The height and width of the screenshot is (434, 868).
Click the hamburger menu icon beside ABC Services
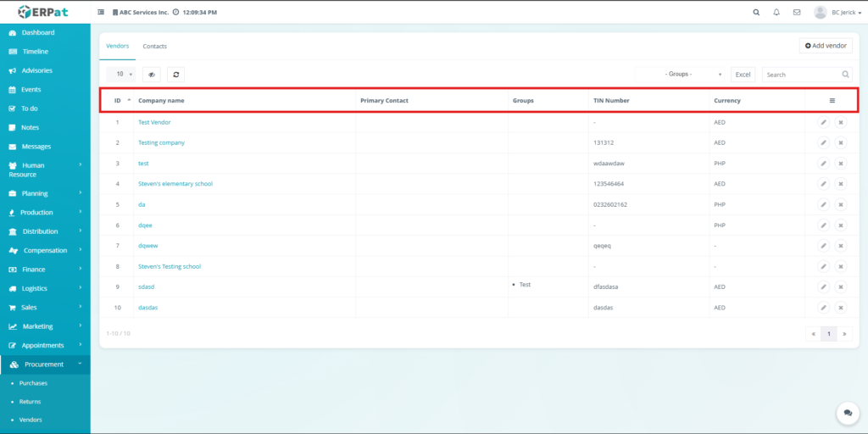coord(102,13)
